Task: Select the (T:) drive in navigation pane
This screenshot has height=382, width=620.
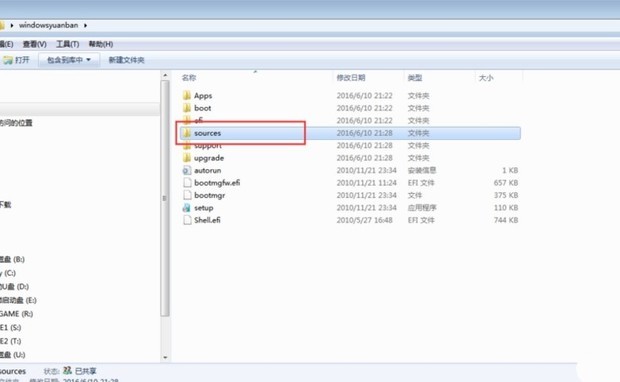Action: 11,341
